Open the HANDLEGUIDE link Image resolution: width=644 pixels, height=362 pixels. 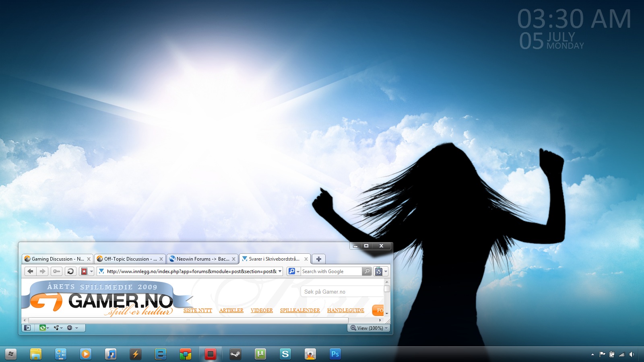pos(346,311)
